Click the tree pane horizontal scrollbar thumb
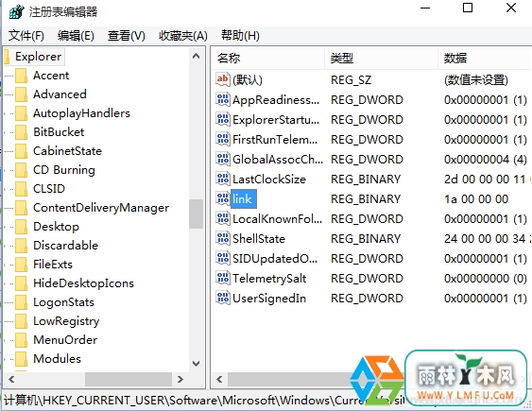The image size is (532, 411). tap(129, 379)
